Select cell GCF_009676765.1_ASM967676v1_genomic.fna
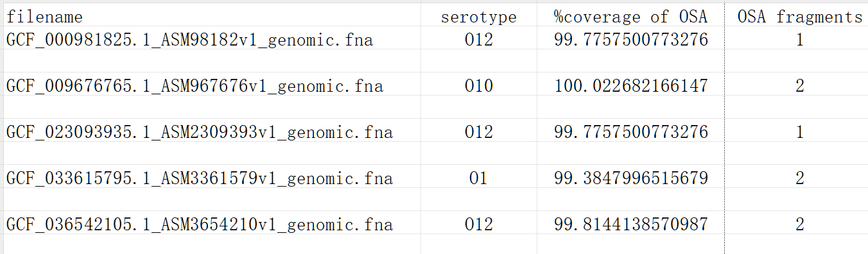The image size is (868, 254). tap(195, 86)
